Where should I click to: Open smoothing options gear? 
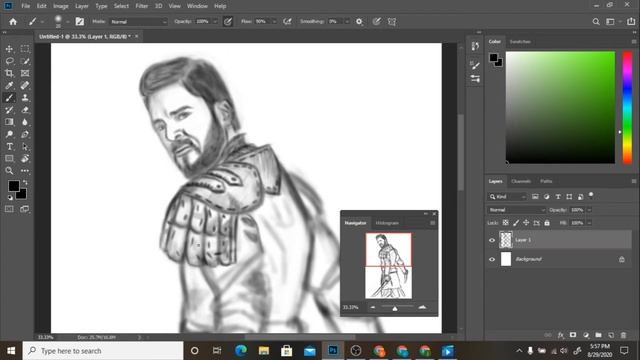pyautogui.click(x=359, y=22)
